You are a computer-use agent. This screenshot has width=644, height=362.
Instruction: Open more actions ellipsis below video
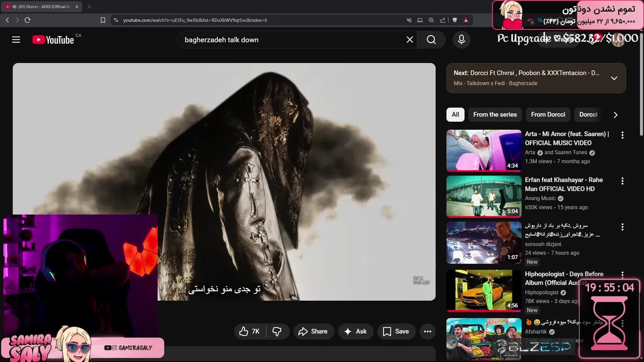click(427, 331)
